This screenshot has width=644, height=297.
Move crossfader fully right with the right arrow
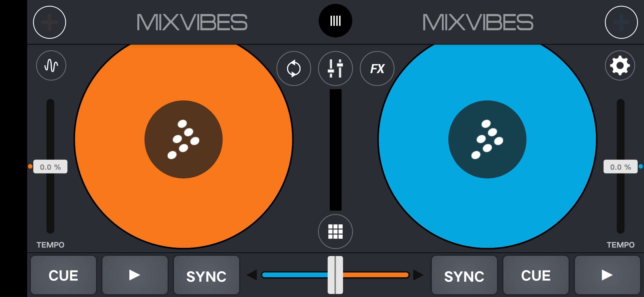(418, 275)
